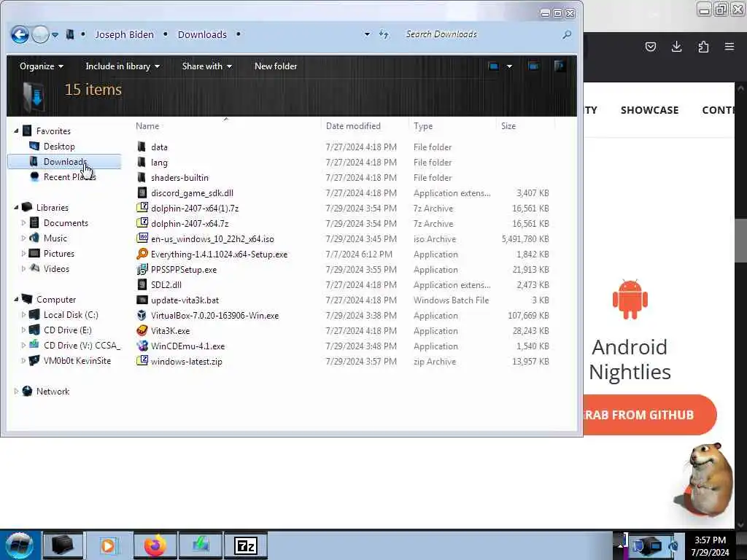Collapse the Libraries tree group
Viewport: 747px width, 560px height.
16,207
